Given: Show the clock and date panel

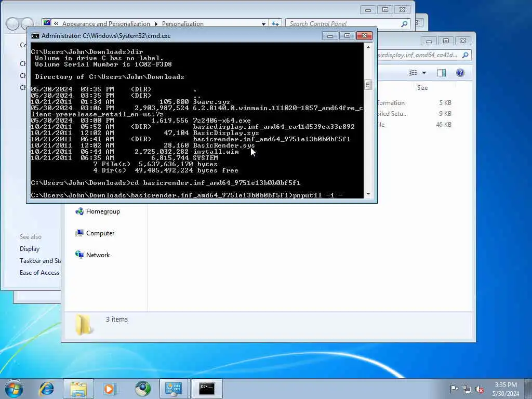Looking at the screenshot, I should [x=506, y=389].
